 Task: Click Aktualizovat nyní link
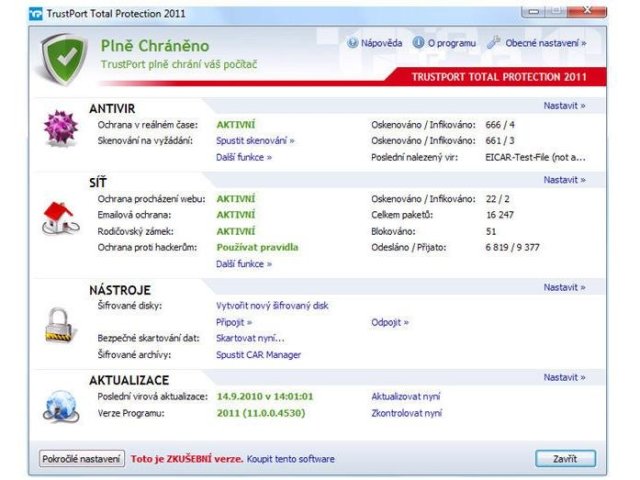(x=405, y=396)
